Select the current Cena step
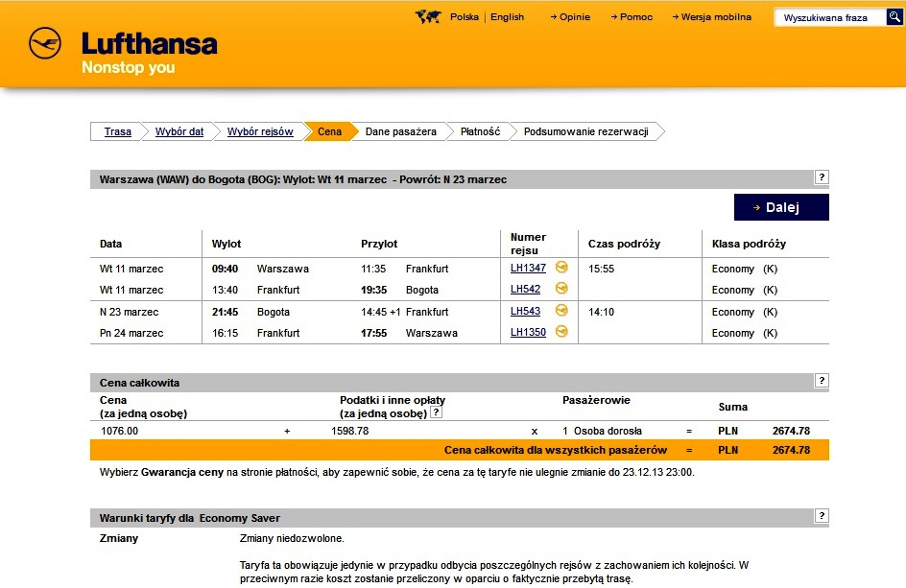This screenshot has height=588, width=906. tap(329, 131)
